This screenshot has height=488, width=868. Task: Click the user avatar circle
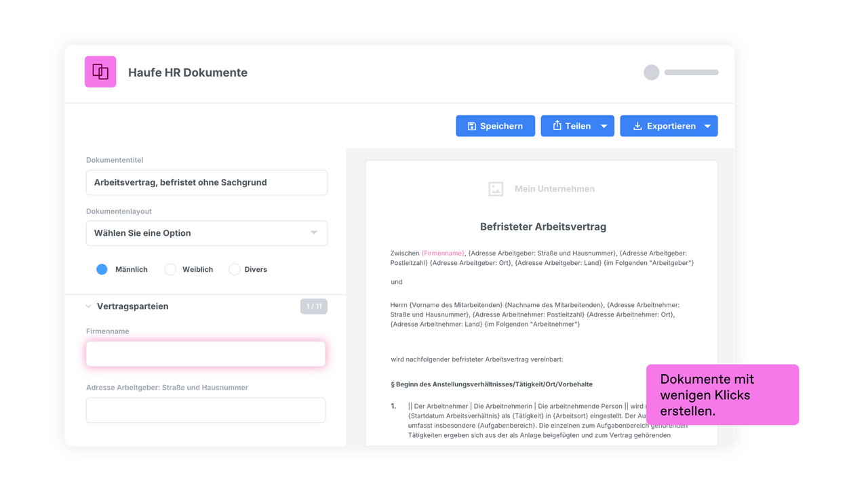(x=651, y=73)
